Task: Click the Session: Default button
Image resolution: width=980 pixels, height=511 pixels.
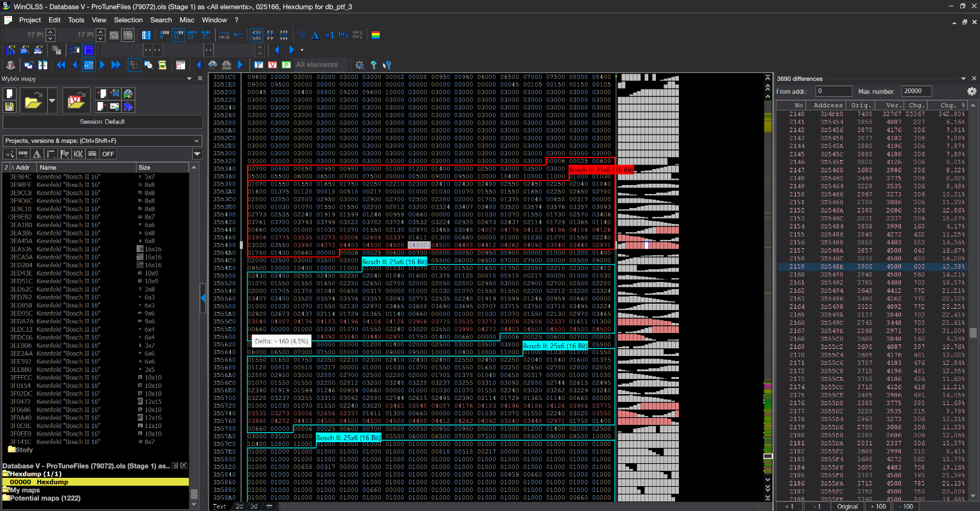Action: (x=102, y=121)
